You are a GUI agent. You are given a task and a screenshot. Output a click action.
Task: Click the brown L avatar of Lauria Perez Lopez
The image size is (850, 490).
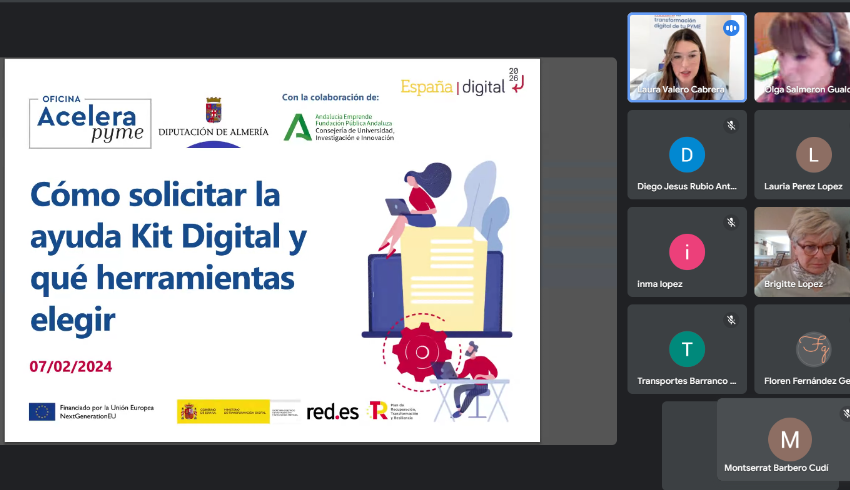tap(814, 155)
